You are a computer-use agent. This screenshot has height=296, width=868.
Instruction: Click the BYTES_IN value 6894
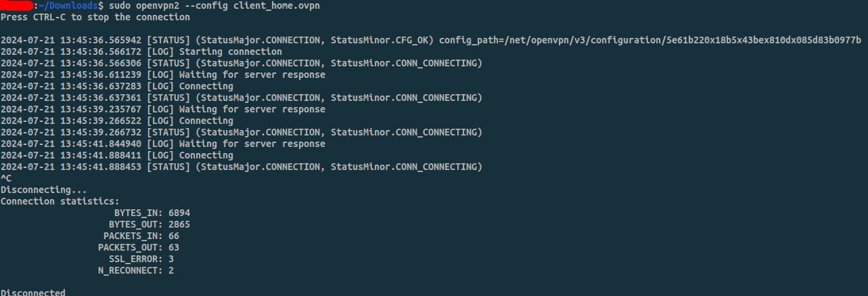tap(179, 213)
